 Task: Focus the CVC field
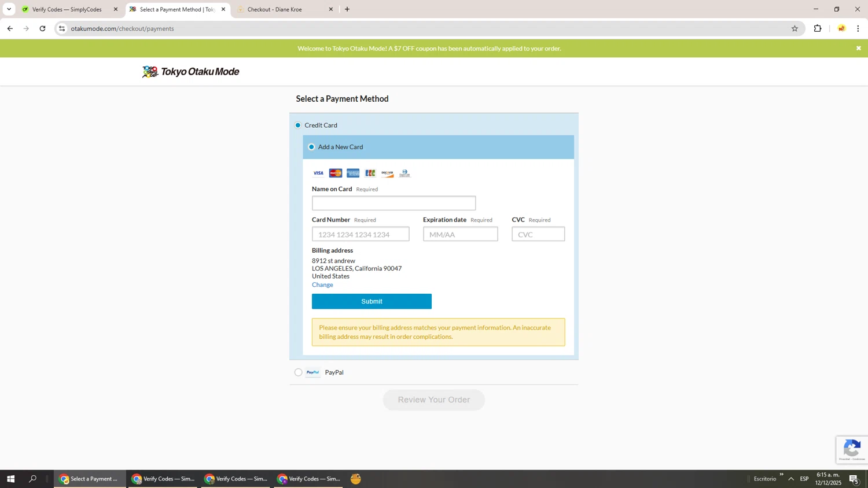(x=538, y=234)
